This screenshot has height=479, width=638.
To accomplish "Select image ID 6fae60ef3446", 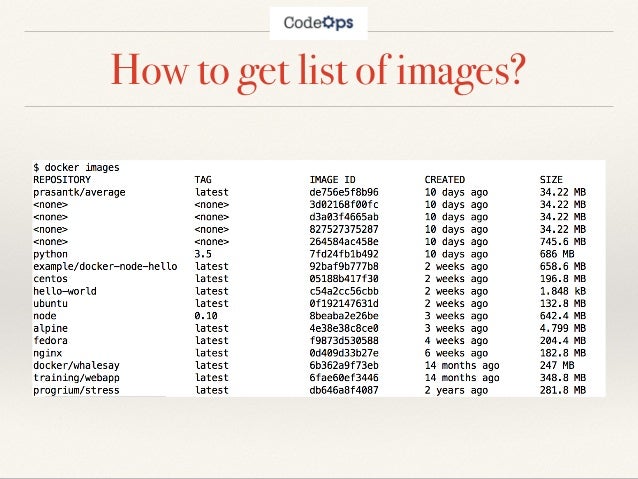I will 344,378.
